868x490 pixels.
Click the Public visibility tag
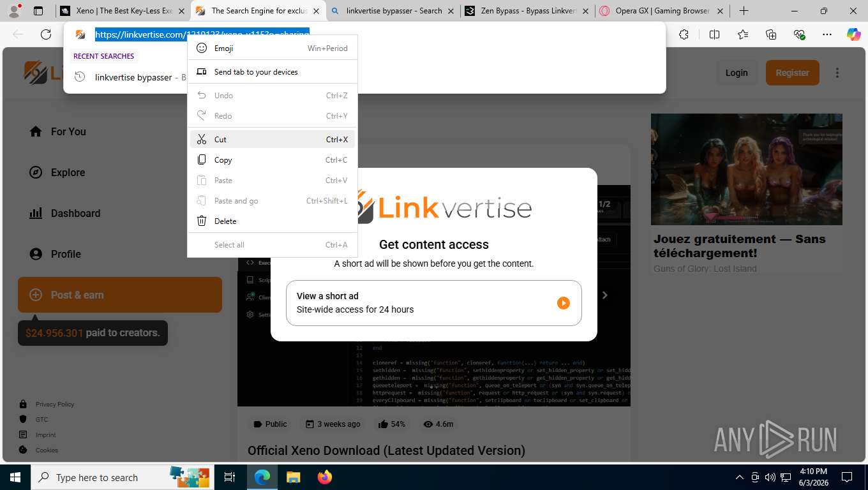click(271, 424)
